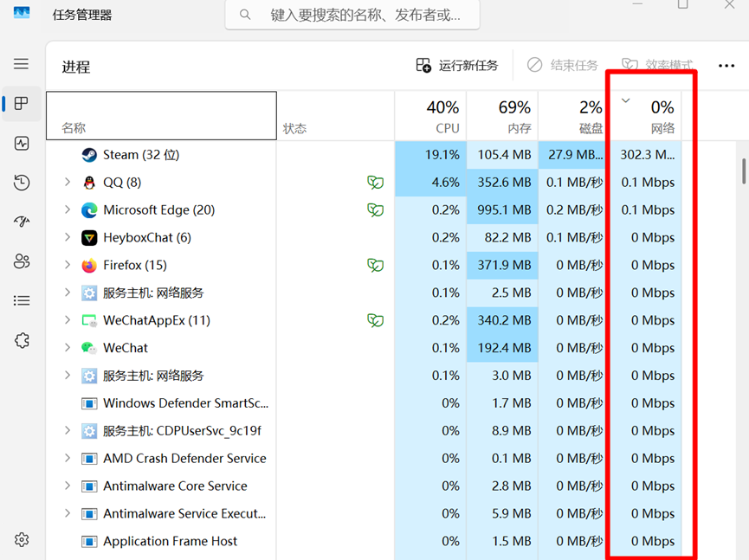Open the Performance sidebar icon
Screen dimensions: 749x560
pyautogui.click(x=22, y=143)
